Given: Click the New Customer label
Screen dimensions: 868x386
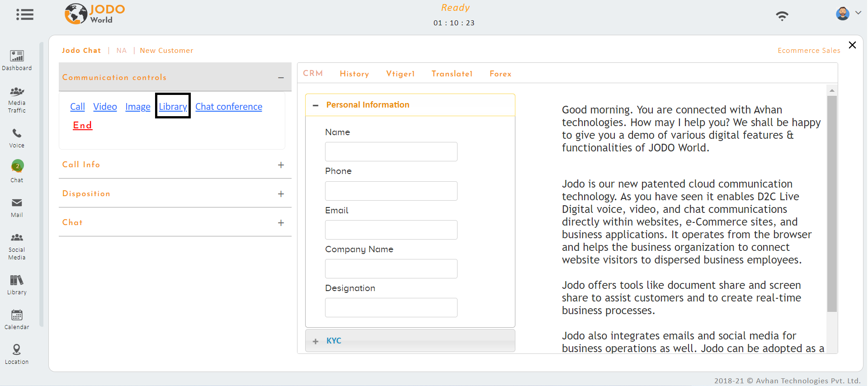Looking at the screenshot, I should tap(166, 51).
